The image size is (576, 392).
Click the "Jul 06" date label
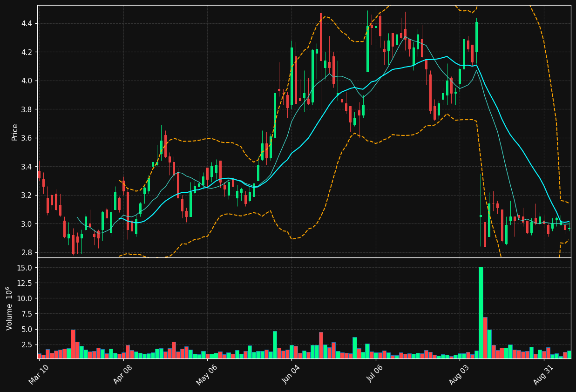(376, 374)
